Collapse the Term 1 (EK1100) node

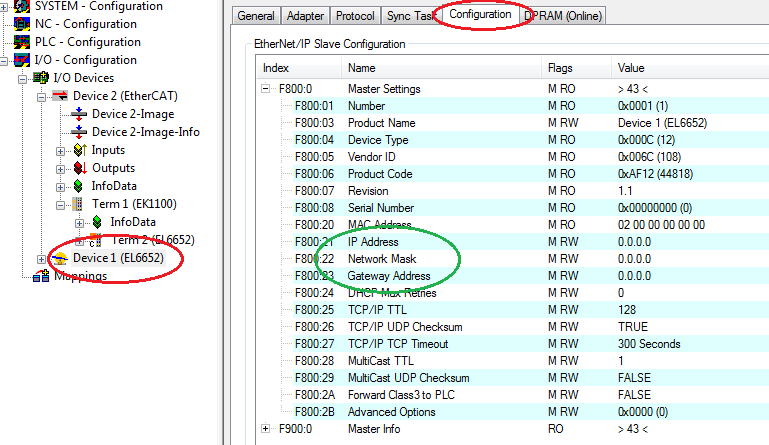click(x=60, y=205)
